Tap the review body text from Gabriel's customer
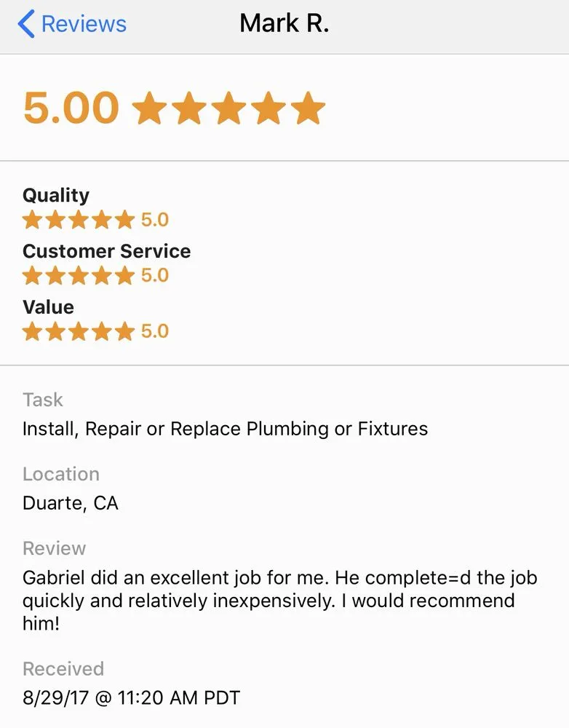The width and height of the screenshot is (569, 728). coord(280,600)
